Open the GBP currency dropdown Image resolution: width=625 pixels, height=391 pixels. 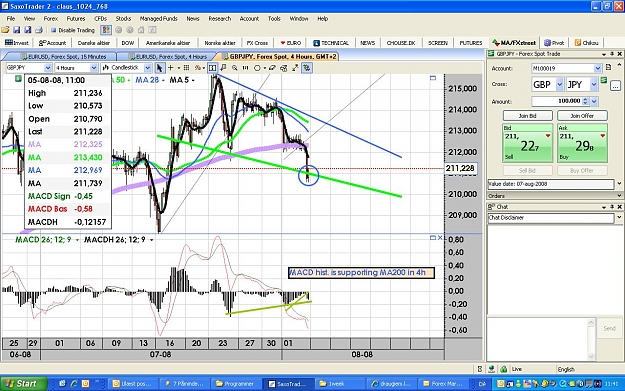pos(560,84)
